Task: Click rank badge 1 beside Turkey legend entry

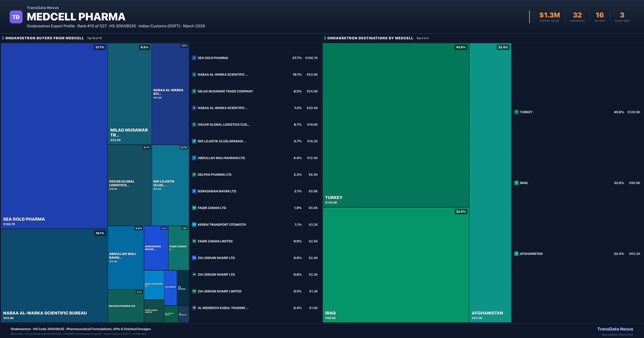Action: 516,112
